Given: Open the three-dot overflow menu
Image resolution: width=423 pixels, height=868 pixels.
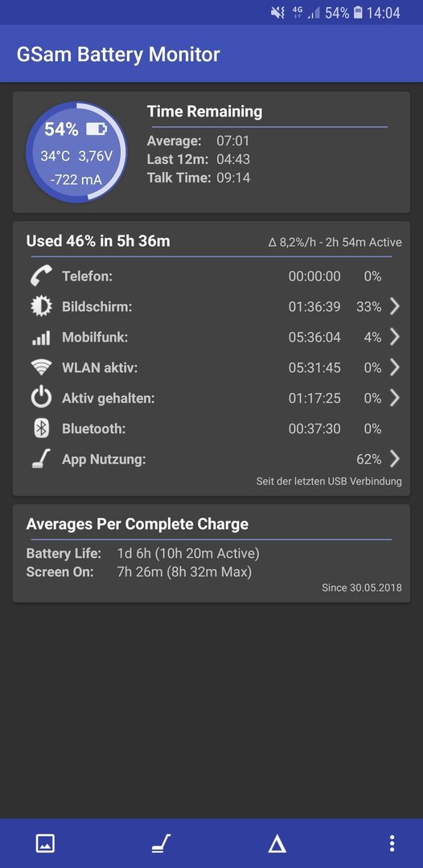Looking at the screenshot, I should pyautogui.click(x=392, y=844).
